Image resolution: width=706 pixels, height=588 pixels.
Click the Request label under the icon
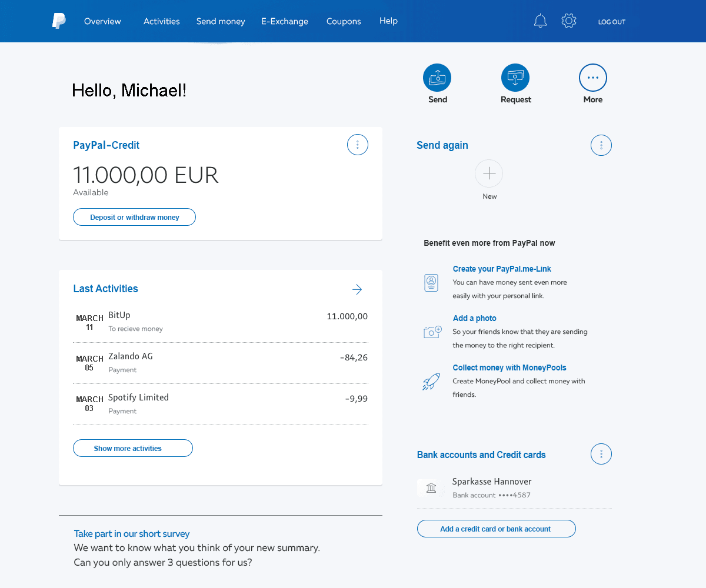[x=516, y=100]
